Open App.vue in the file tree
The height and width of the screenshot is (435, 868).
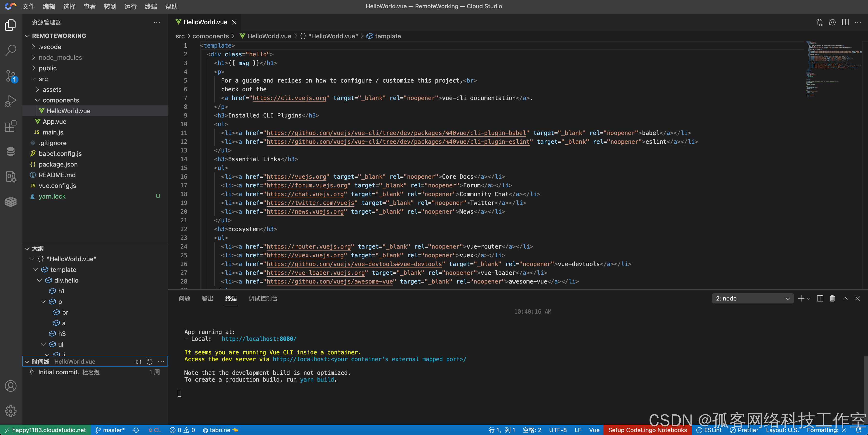[x=54, y=122]
